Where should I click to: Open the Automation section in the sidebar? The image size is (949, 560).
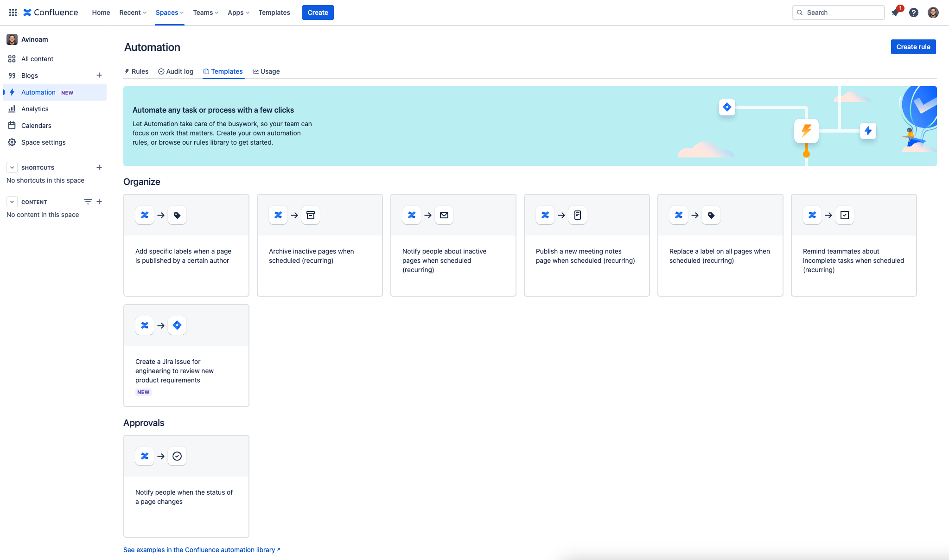pyautogui.click(x=38, y=92)
